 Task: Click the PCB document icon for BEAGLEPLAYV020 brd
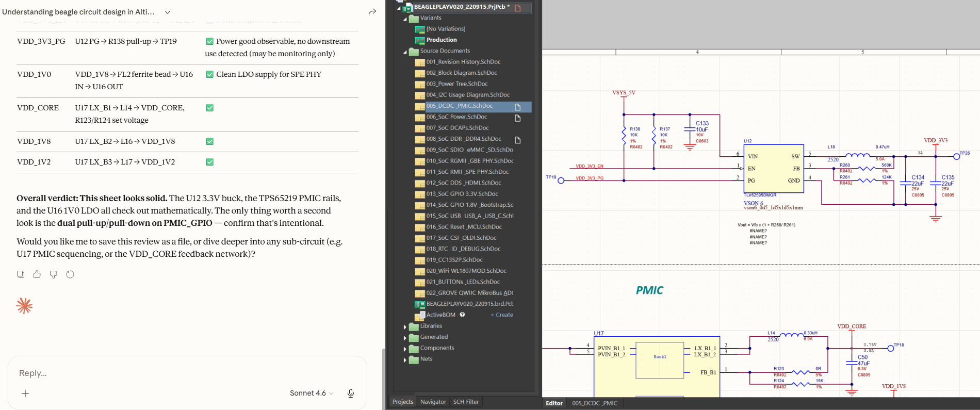tap(420, 304)
